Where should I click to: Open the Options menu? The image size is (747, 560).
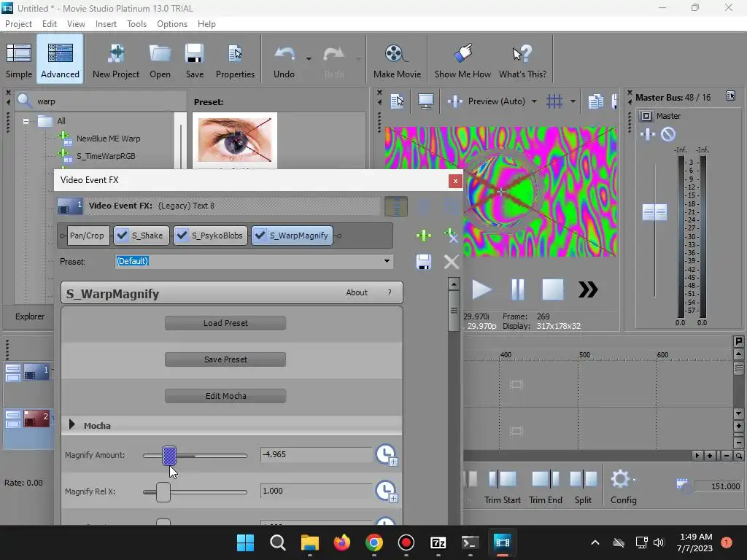(172, 24)
